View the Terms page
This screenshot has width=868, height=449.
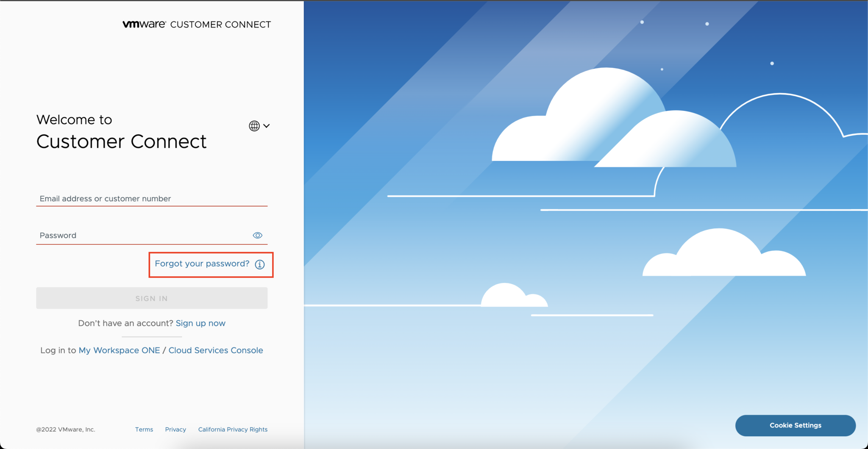pos(144,429)
